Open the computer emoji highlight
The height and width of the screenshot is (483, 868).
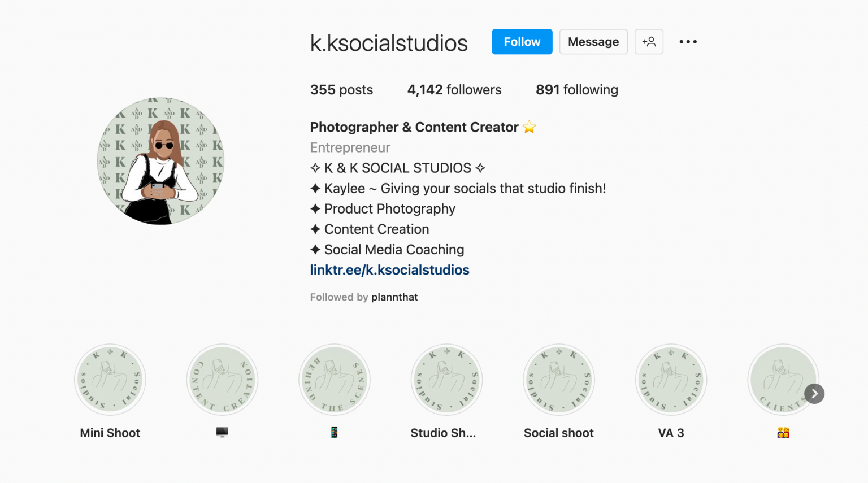[x=222, y=380]
